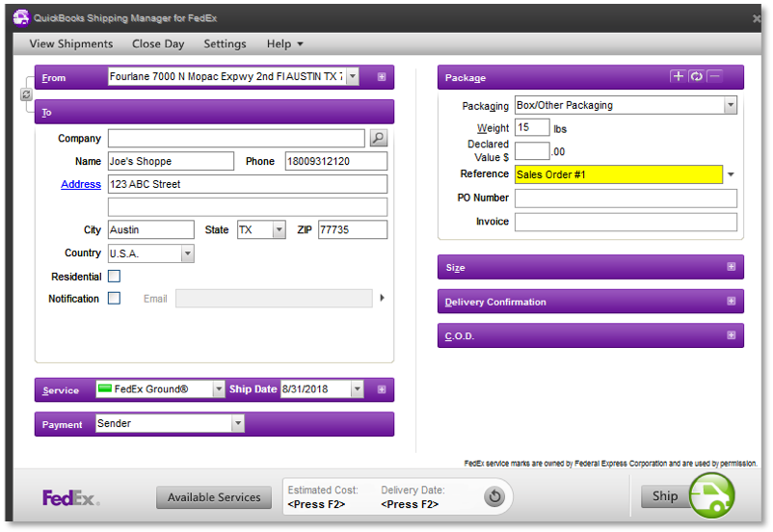Click the repeat package icon

[x=697, y=76]
